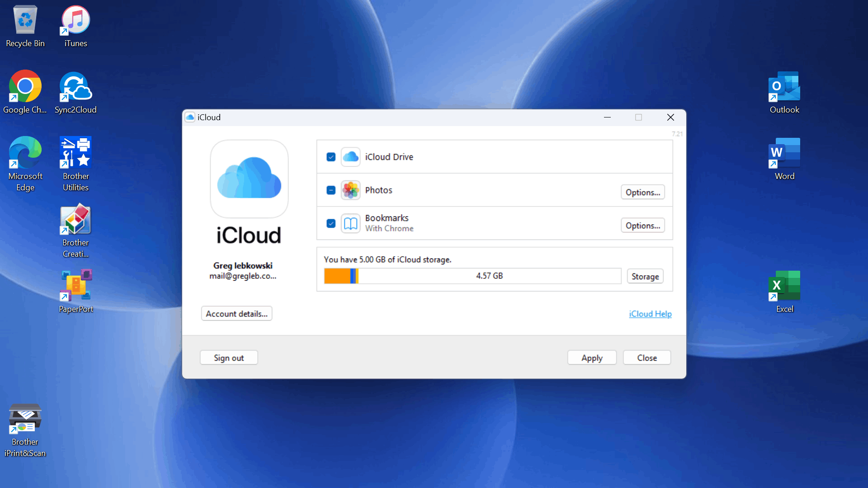The image size is (868, 488).
Task: Sign out of iCloud
Action: coord(229,358)
